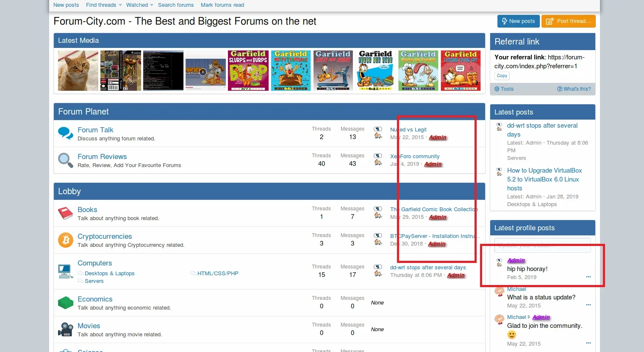
Task: Click the orange Post thread button
Action: coord(568,21)
